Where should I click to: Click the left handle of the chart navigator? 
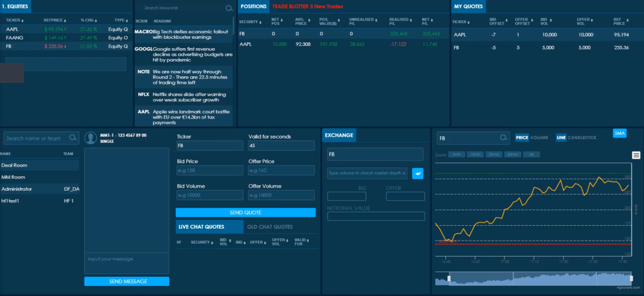point(449,279)
